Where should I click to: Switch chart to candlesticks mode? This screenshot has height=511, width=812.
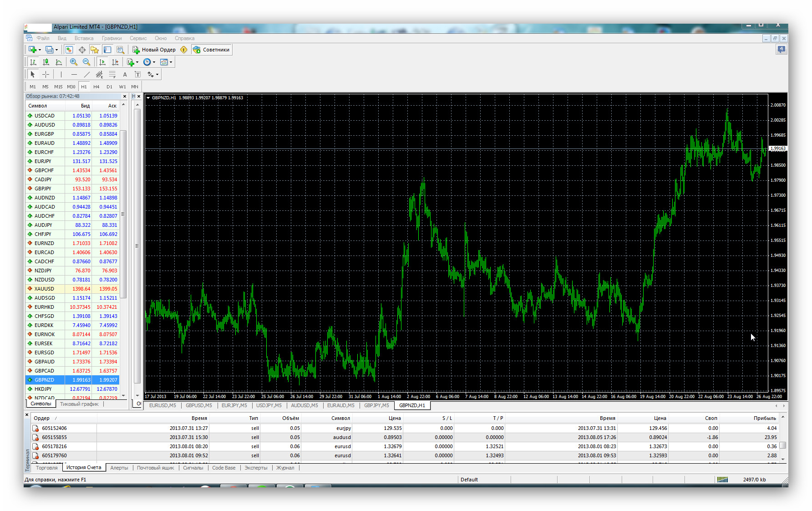tap(46, 62)
